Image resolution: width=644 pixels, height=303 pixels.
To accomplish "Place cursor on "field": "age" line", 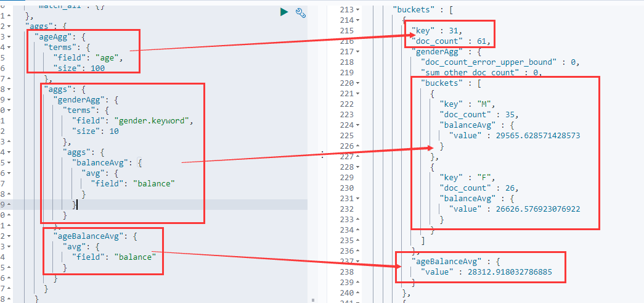I will point(88,58).
